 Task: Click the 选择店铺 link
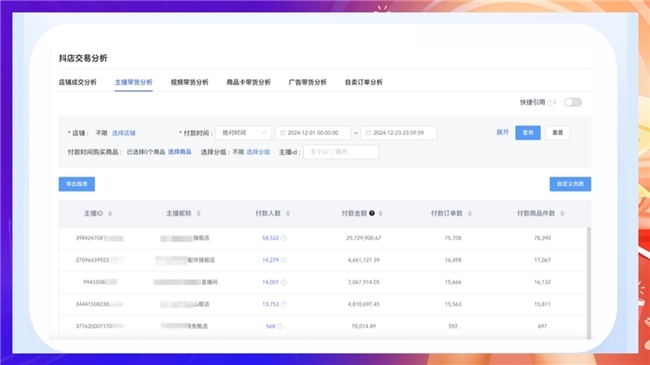pos(124,133)
